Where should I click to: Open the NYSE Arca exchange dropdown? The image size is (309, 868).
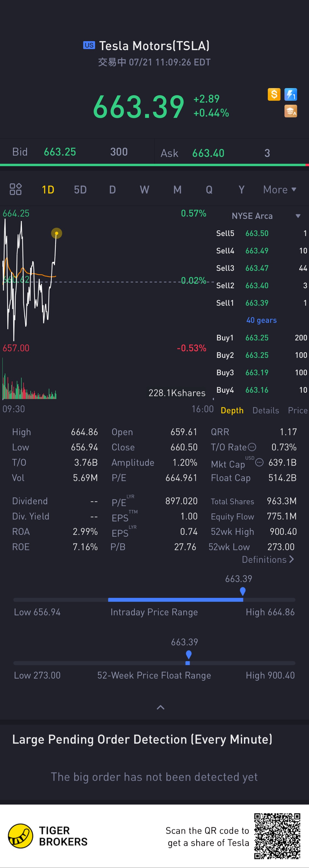[x=266, y=216]
